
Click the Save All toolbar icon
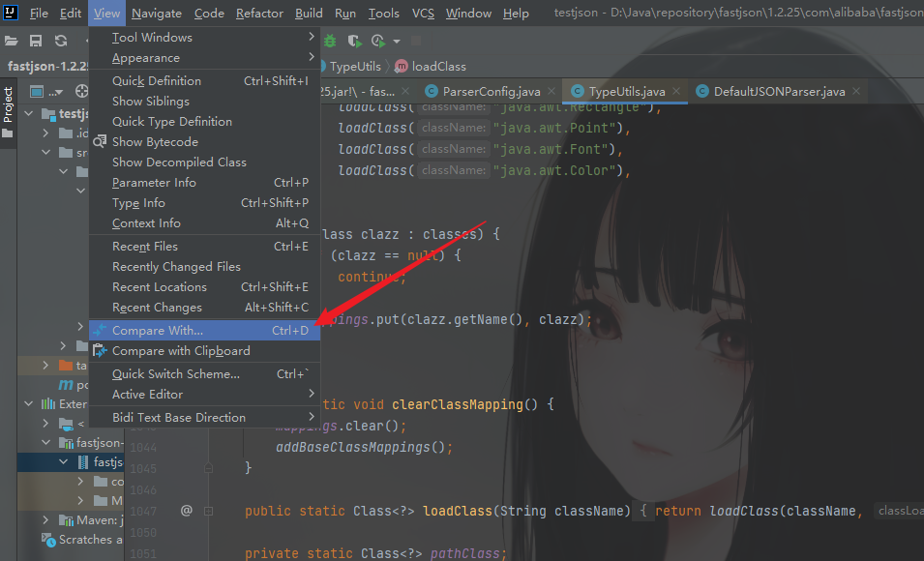click(36, 41)
